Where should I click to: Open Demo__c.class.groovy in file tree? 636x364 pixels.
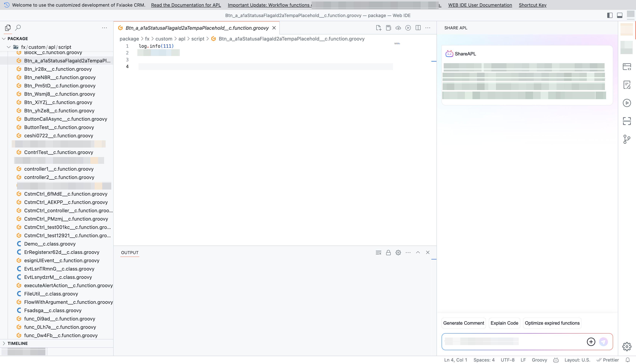pos(50,244)
